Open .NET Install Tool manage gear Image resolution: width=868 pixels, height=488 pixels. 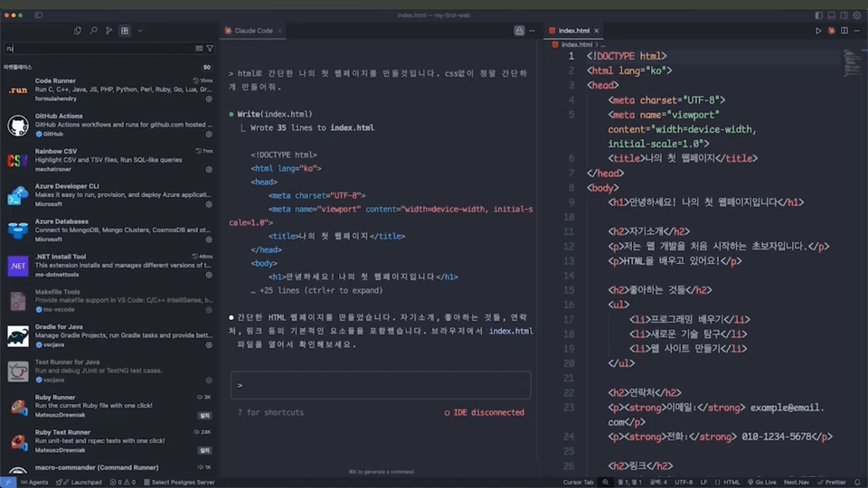pos(209,275)
